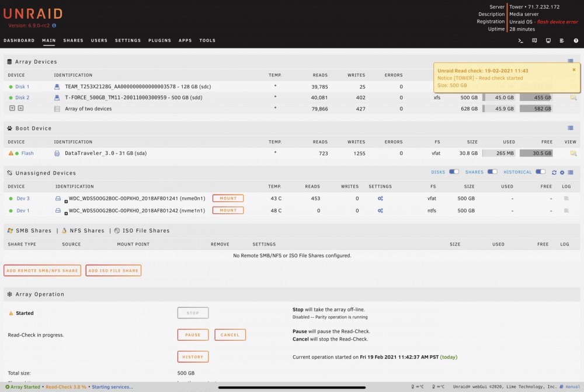This screenshot has width=584, height=392.
Task: Open PLUGINS menu
Action: [160, 41]
